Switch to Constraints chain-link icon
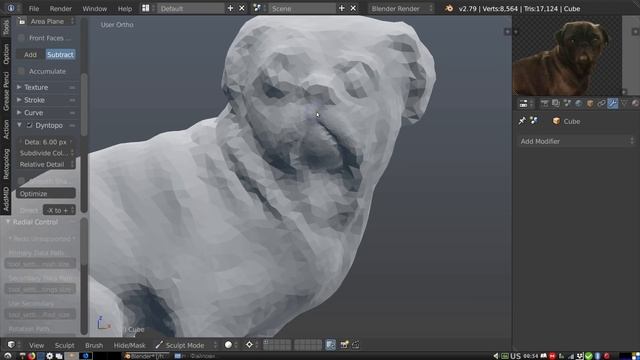Image resolution: width=640 pixels, height=360 pixels. (601, 104)
